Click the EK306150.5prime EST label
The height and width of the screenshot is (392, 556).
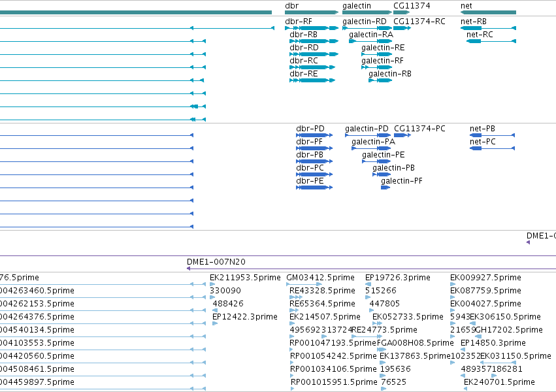click(505, 316)
